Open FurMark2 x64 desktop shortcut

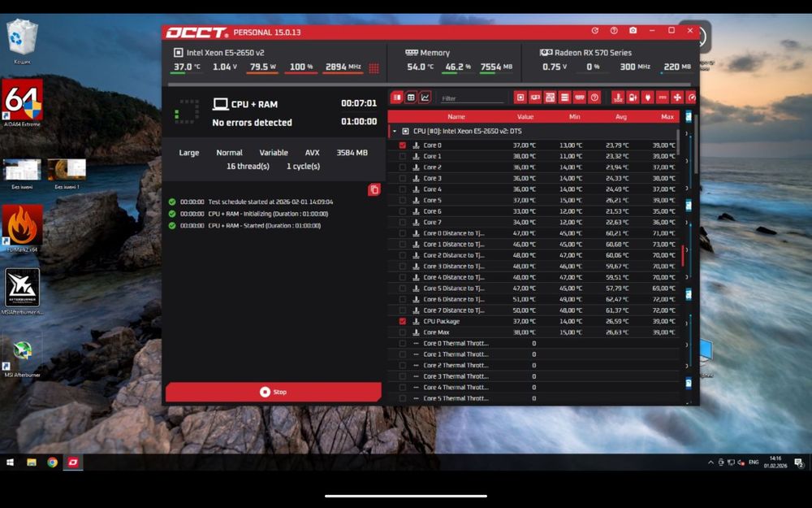tap(22, 228)
